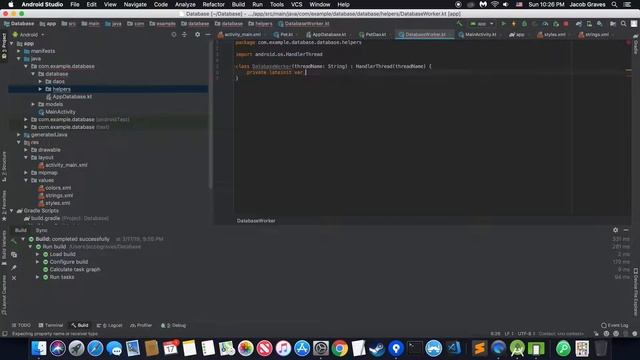
Task: Click the macOS Spotlight search icon
Action: 614,4
